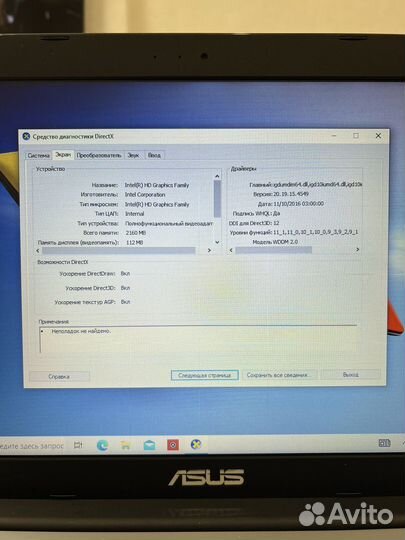Open the red app taskbar icon

pos(173,445)
